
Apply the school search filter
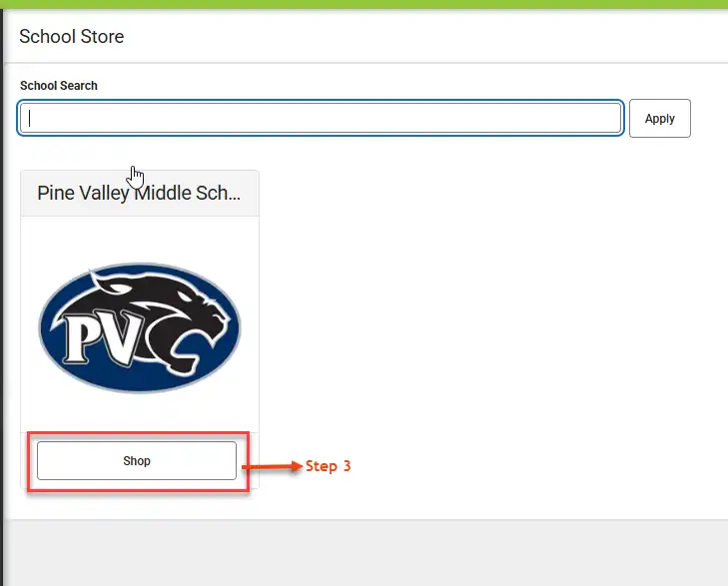660,119
